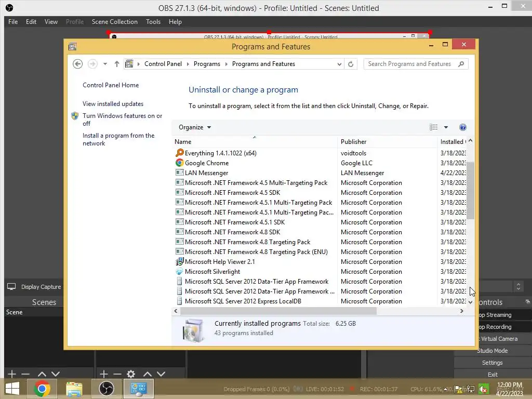Click Exit button in OBS controls
532x399 pixels.
(493, 375)
